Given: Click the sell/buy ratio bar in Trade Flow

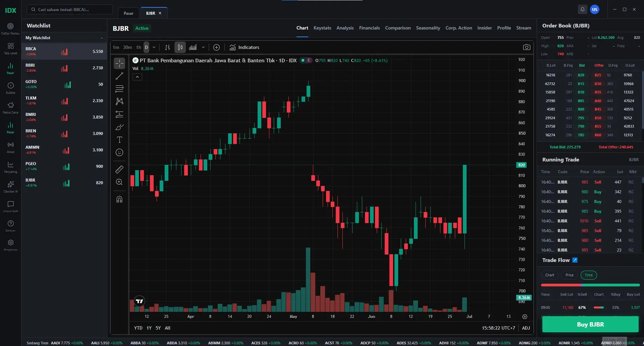Looking at the screenshot, I should tap(590, 285).
